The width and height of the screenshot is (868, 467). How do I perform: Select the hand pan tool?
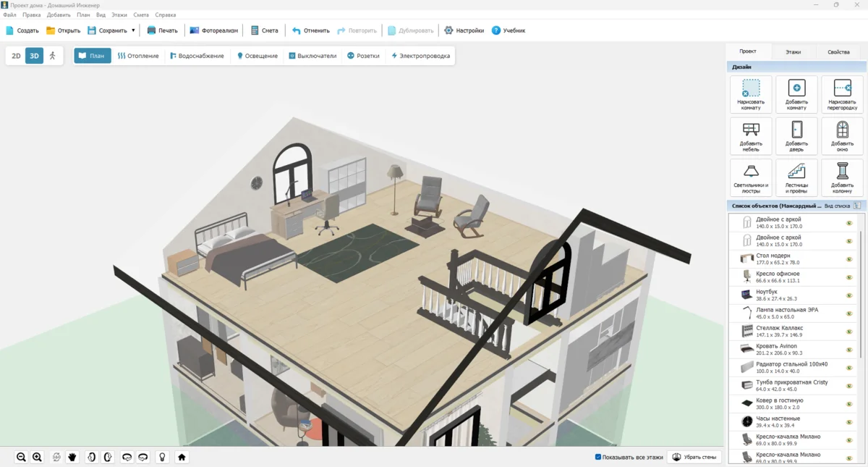tap(72, 457)
